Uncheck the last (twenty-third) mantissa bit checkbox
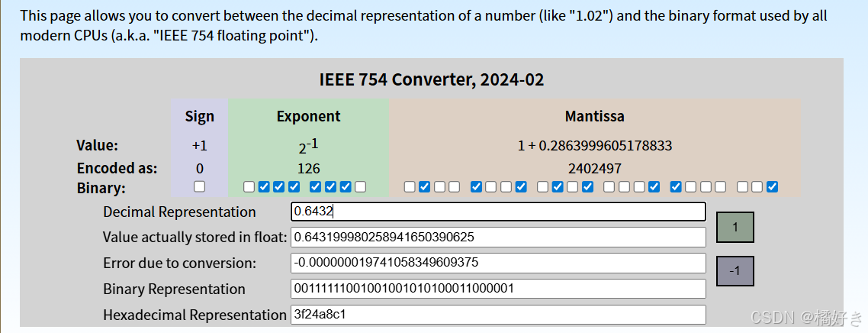This screenshot has width=868, height=333. pos(772,186)
